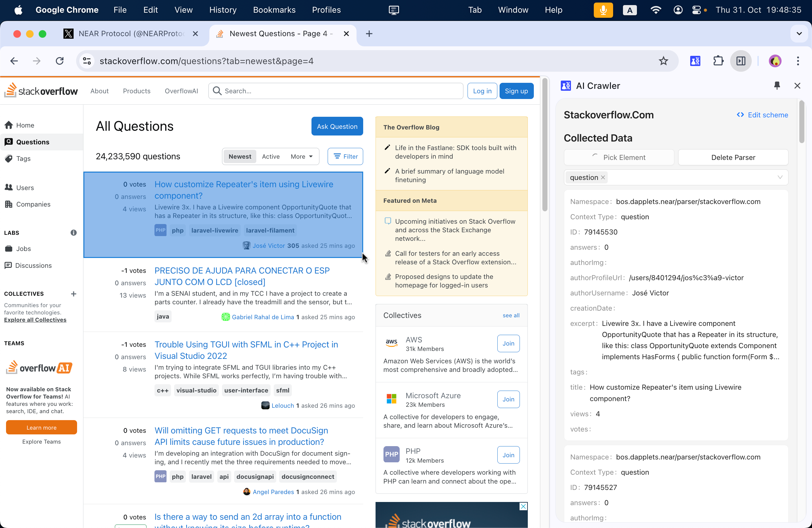Pin the AI Crawler side panel
The height and width of the screenshot is (528, 812).
(777, 86)
